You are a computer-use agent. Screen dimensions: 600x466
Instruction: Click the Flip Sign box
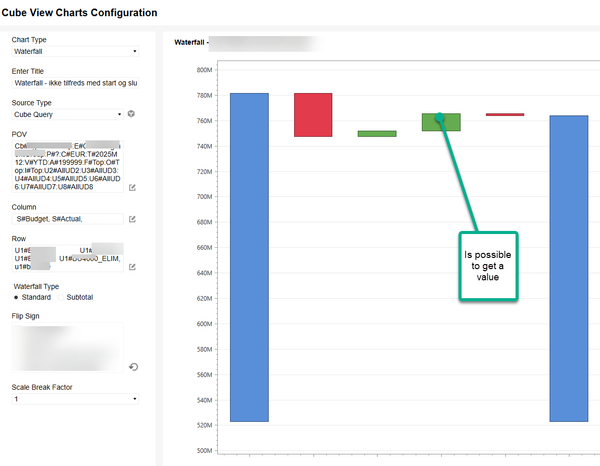pos(67,347)
